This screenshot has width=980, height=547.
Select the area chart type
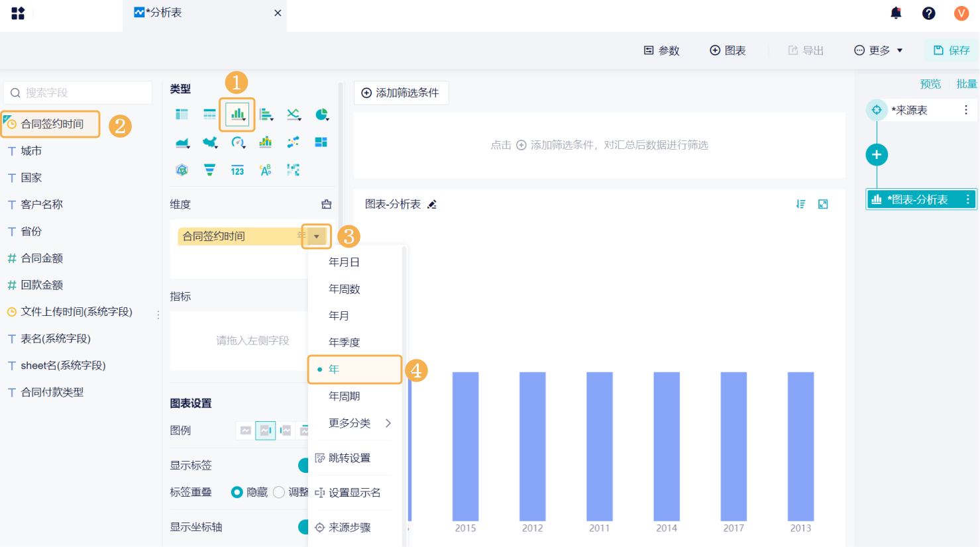click(x=182, y=142)
